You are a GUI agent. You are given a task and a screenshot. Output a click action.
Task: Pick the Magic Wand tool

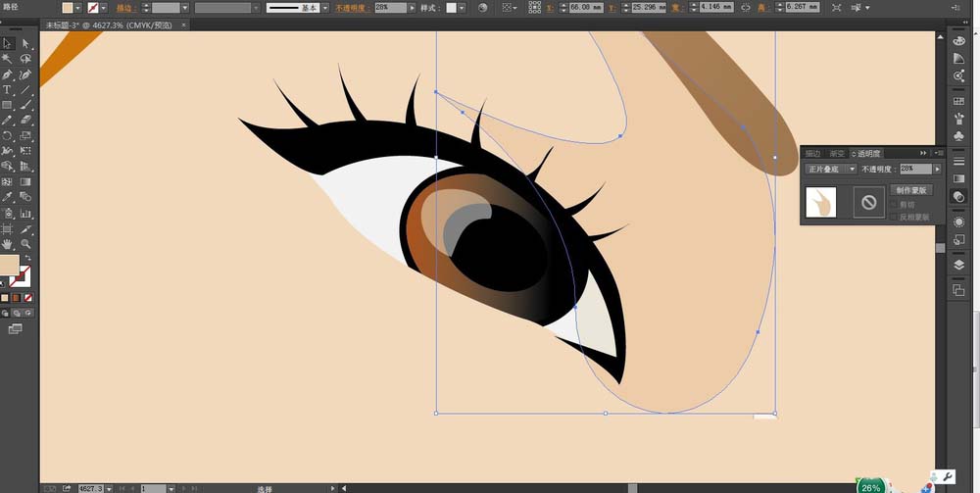click(7, 59)
